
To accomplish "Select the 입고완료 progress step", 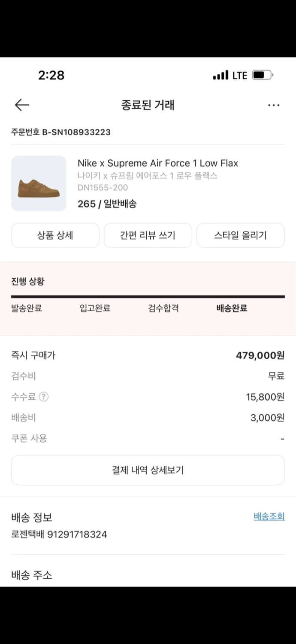I will (95, 308).
